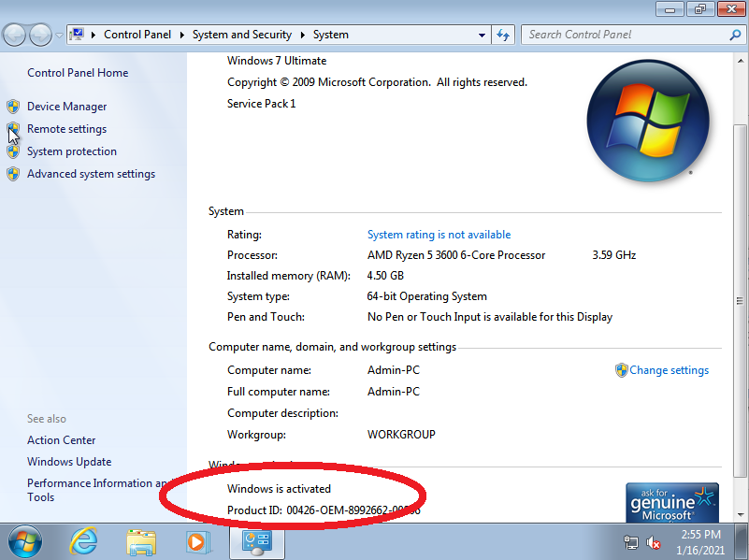Select System in the breadcrumb path
Screen dimensions: 749x560
click(331, 35)
